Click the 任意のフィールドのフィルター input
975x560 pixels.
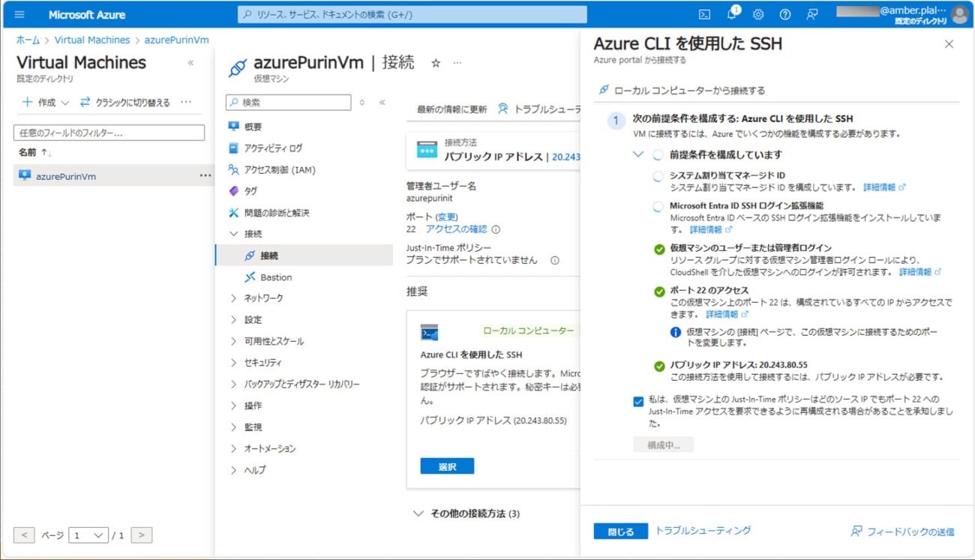109,133
